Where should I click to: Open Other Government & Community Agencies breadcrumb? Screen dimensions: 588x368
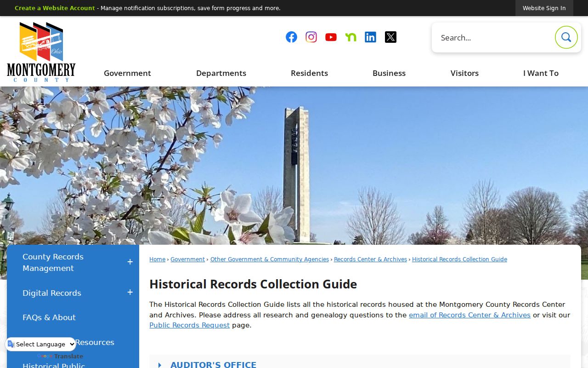(270, 259)
